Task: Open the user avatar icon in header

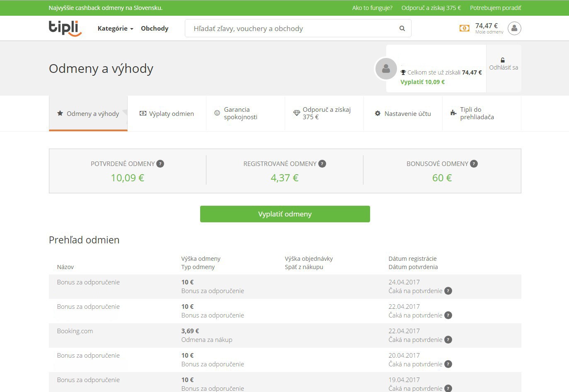Action: [514, 28]
